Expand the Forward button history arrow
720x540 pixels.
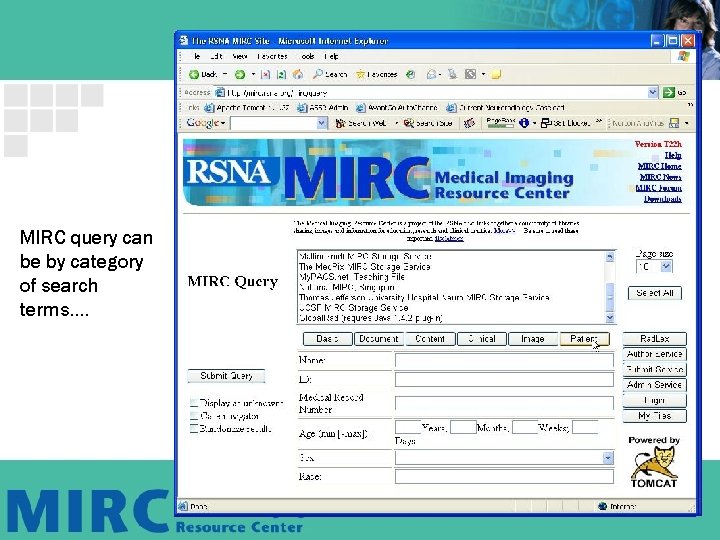tap(253, 74)
